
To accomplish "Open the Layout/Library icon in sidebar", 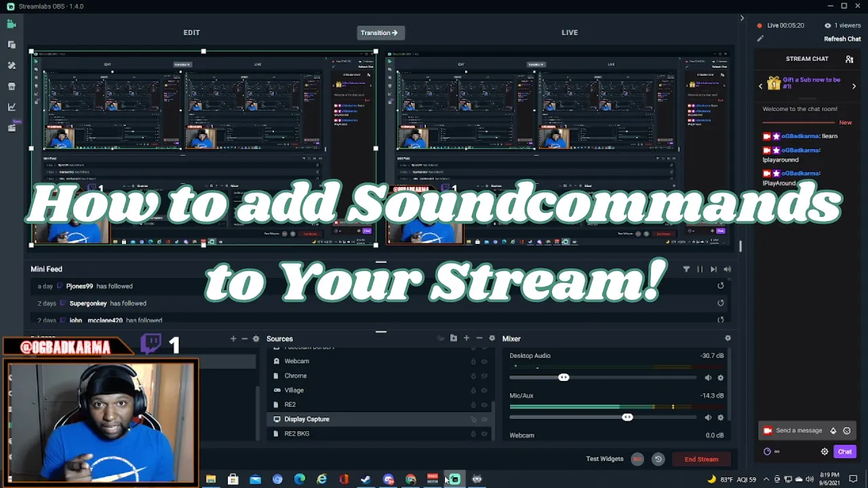I will [x=12, y=45].
